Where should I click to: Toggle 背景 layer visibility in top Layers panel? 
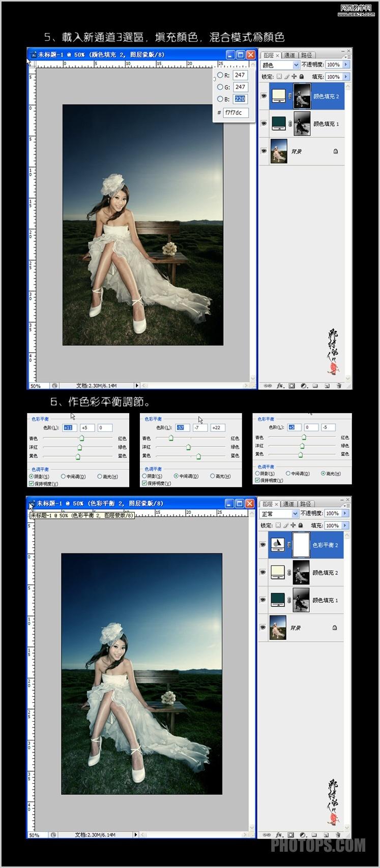pos(264,151)
